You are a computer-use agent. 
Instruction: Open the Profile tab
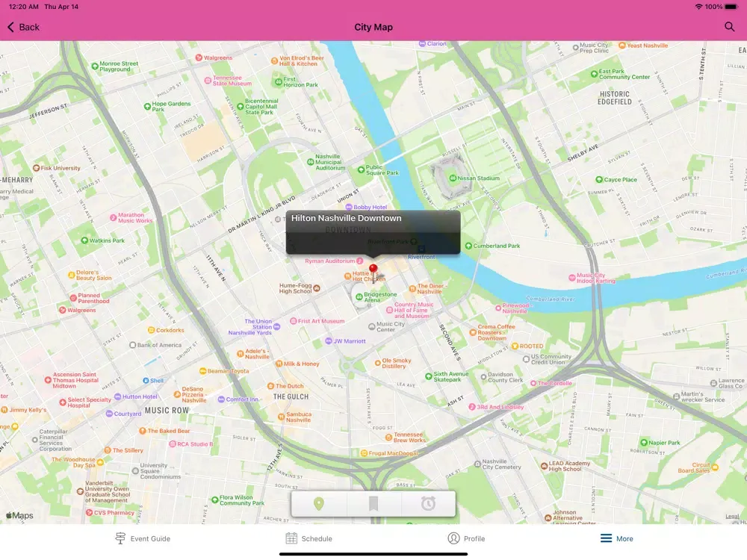(466, 538)
